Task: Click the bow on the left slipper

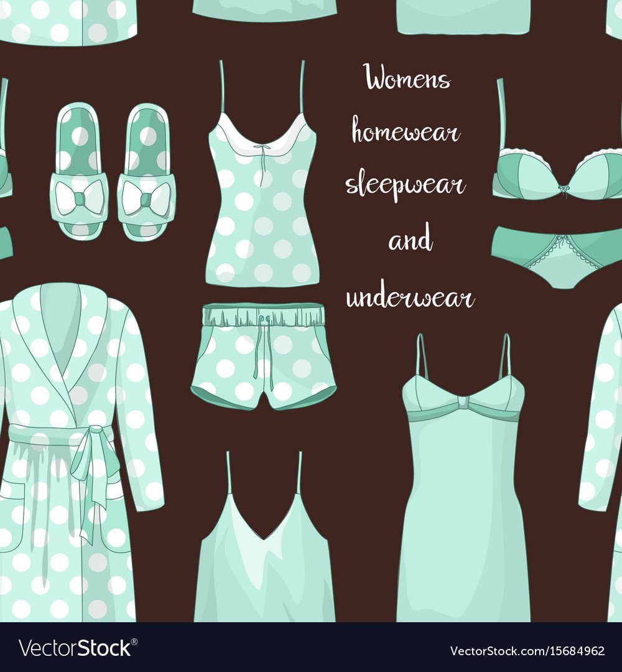Action: pyautogui.click(x=79, y=198)
